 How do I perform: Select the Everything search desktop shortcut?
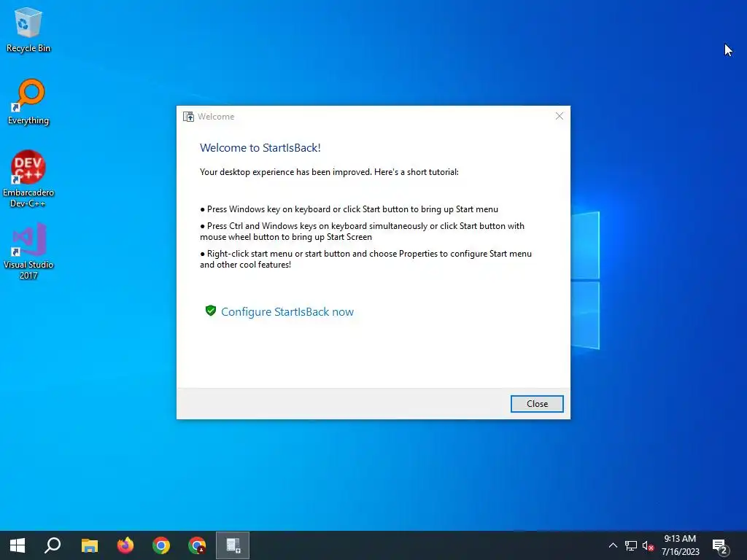(x=28, y=102)
